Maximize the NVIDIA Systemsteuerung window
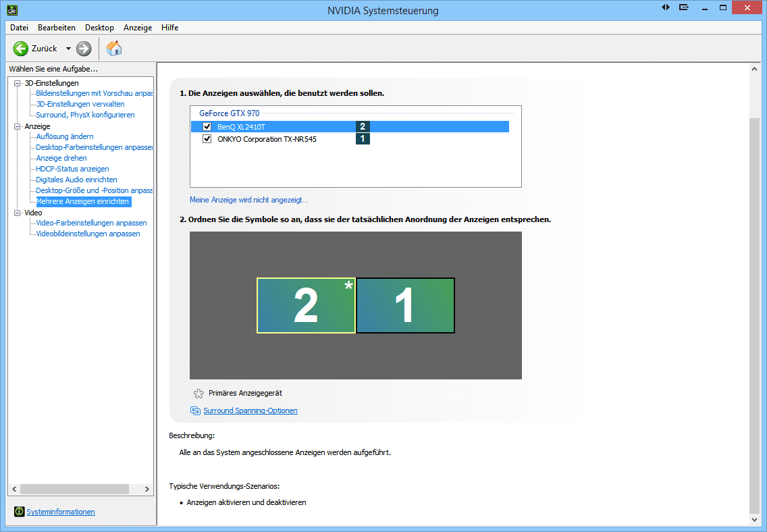The image size is (767, 532). tap(723, 8)
